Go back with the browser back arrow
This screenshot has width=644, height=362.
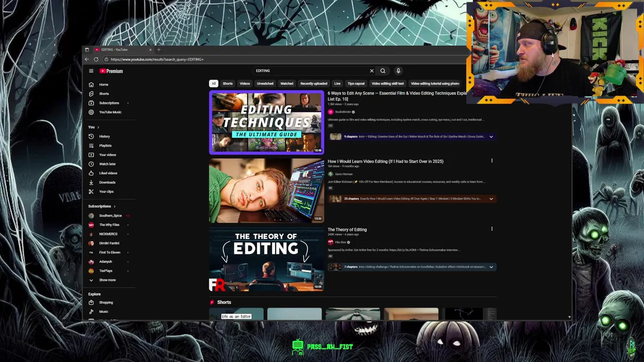pos(87,59)
